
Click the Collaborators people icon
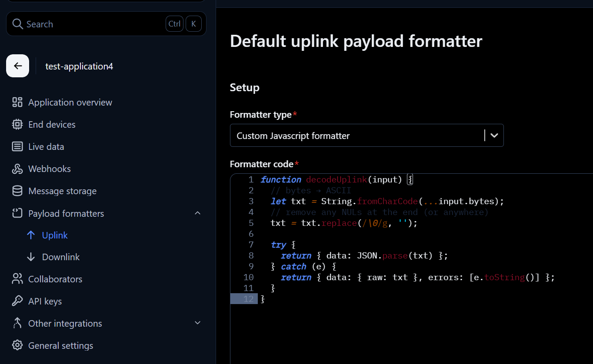(17, 279)
